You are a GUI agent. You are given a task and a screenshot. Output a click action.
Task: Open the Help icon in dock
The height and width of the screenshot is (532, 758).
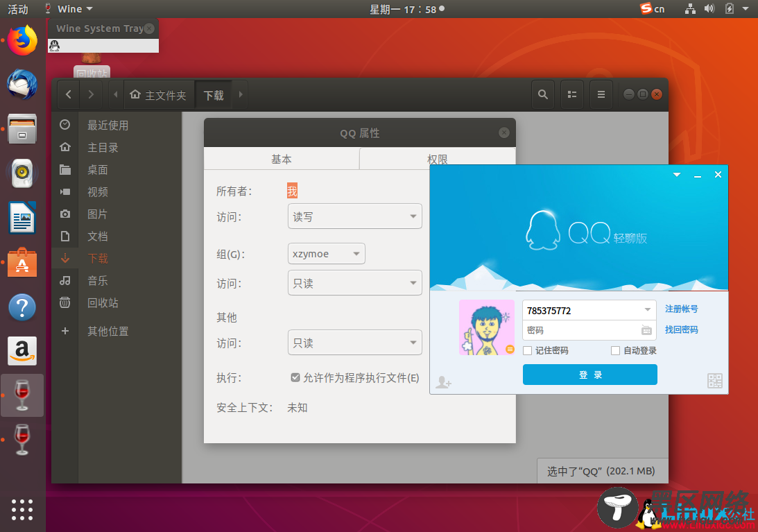[x=22, y=307]
